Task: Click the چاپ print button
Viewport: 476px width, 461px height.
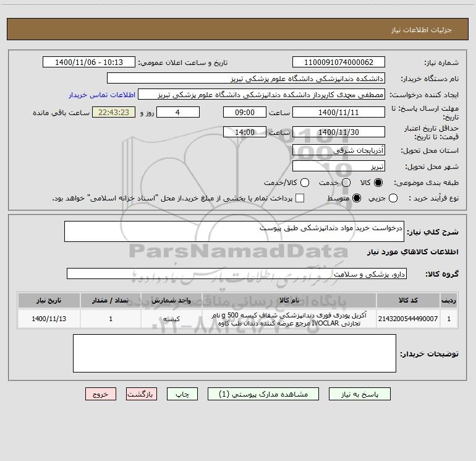Action: pyautogui.click(x=182, y=394)
